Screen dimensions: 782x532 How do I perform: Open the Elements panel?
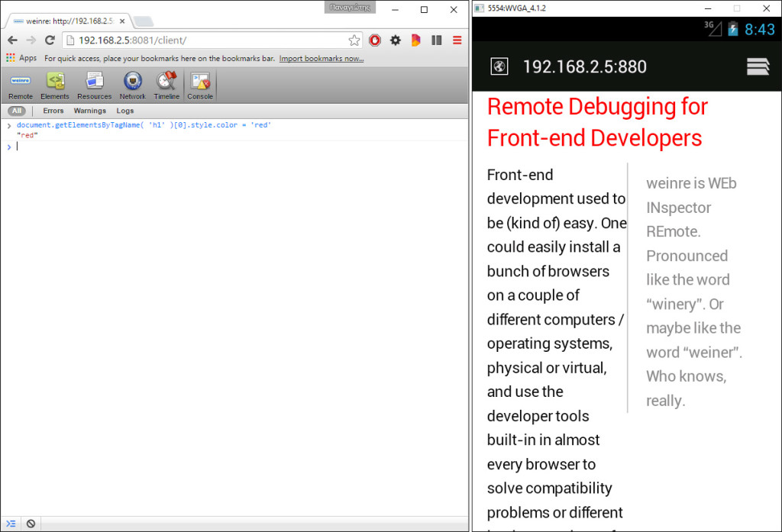55,85
